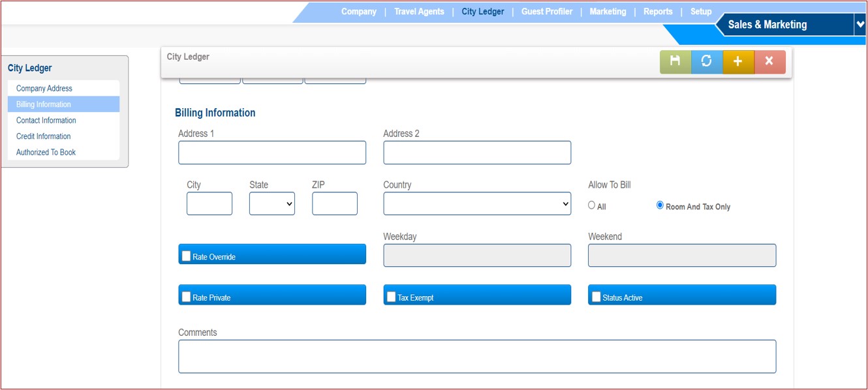Open the State dropdown
868x390 pixels.
272,203
